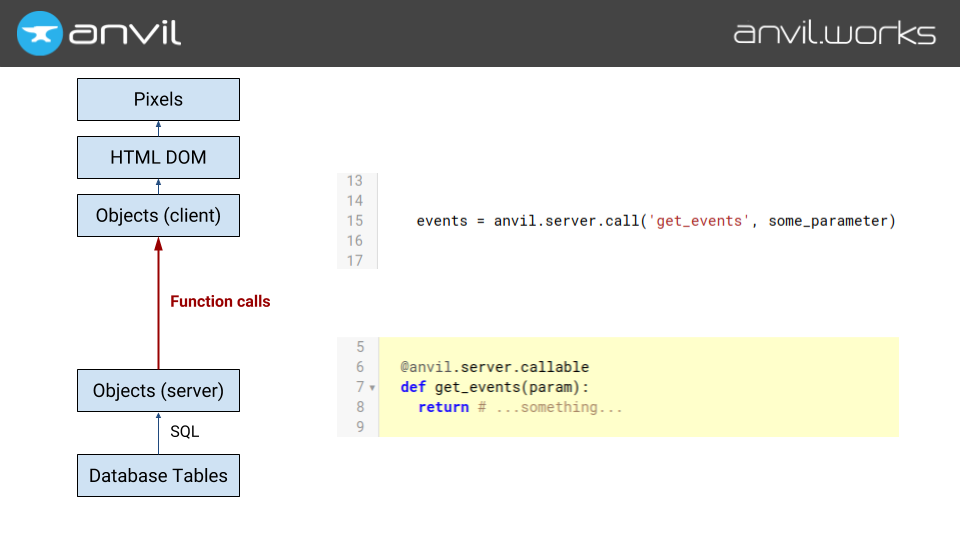This screenshot has width=960, height=540.
Task: Select the HTML DOM box
Action: [x=158, y=157]
